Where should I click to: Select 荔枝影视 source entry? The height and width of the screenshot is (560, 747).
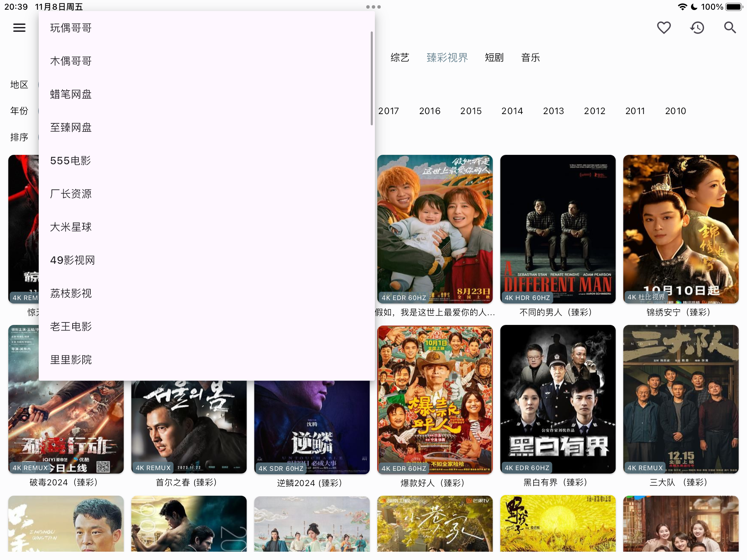pyautogui.click(x=206, y=293)
